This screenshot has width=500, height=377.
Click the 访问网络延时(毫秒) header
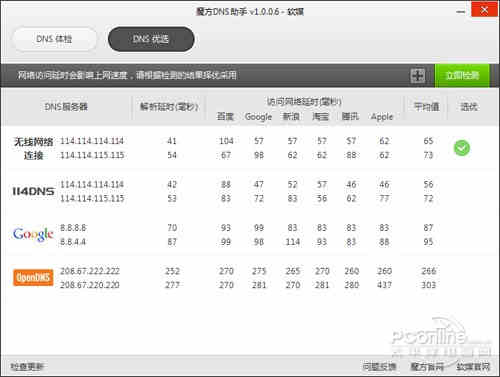tap(304, 102)
